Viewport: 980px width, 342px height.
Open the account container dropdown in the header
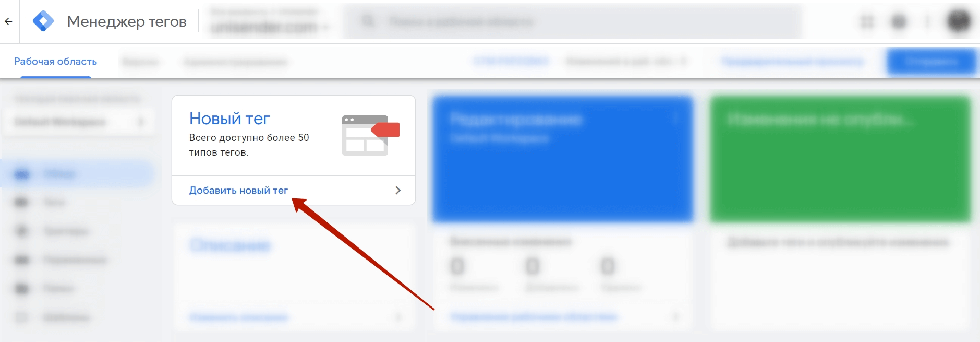[269, 21]
